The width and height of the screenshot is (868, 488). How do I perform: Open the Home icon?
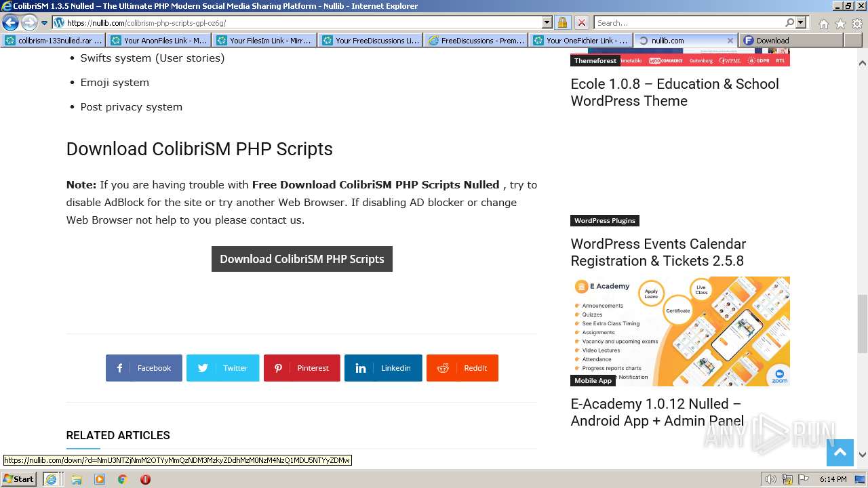(823, 23)
